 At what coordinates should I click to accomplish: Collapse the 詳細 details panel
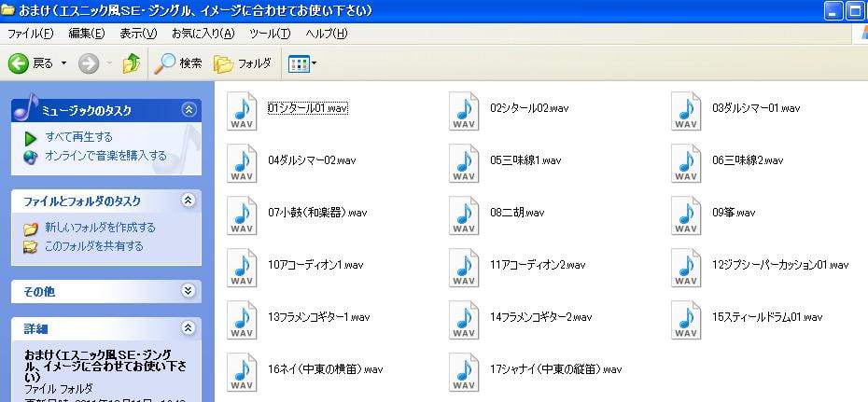tap(189, 328)
